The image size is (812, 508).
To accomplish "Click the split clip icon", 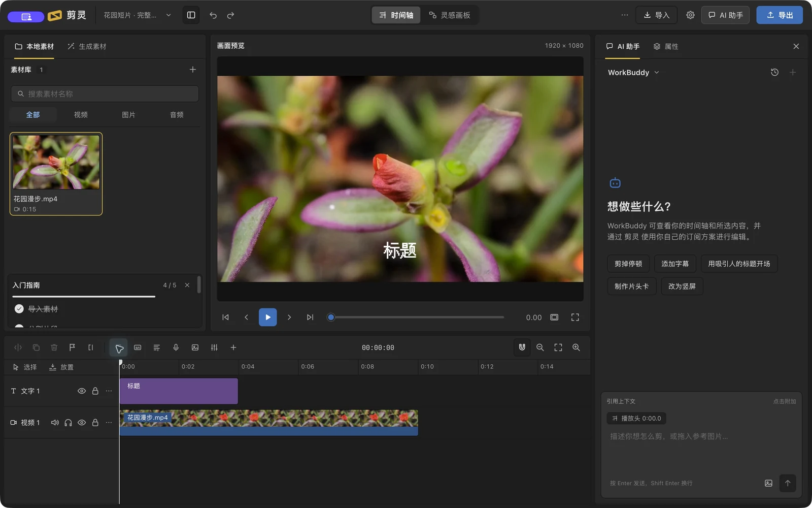I will (x=18, y=347).
